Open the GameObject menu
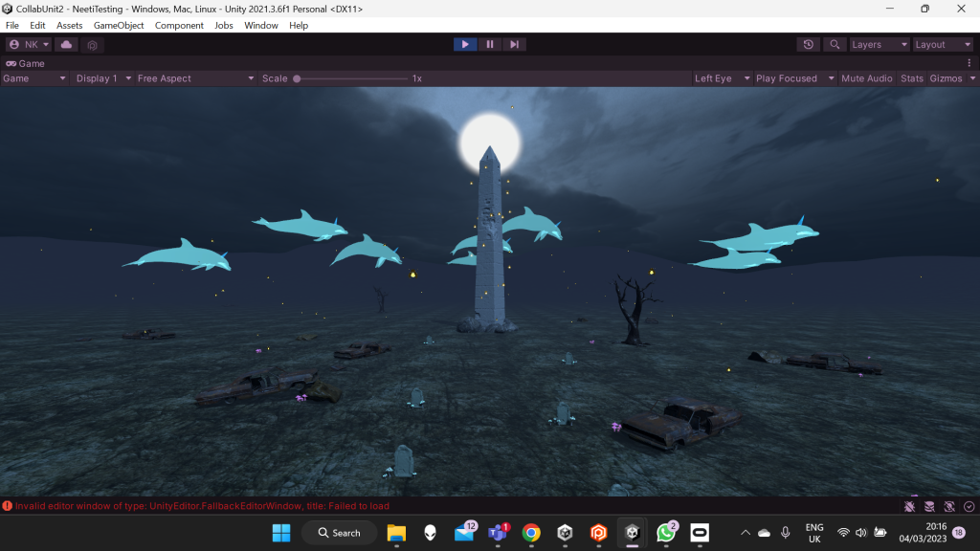Image resolution: width=980 pixels, height=551 pixels. tap(119, 25)
